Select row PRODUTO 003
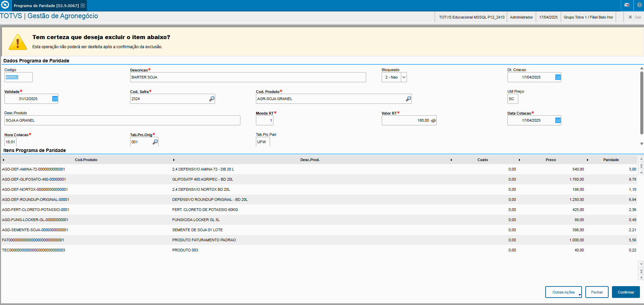The image size is (644, 305). click(319, 250)
